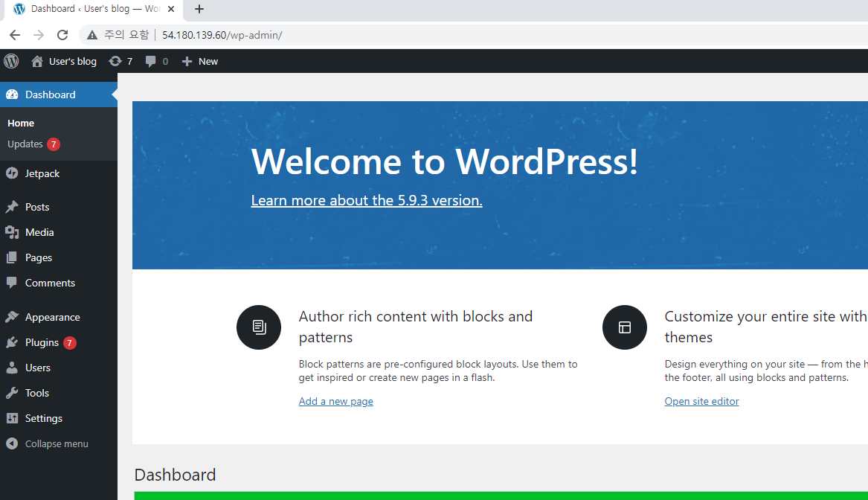This screenshot has height=500, width=868.
Task: Click the red 7 badge next to Plugins
Action: 69,343
